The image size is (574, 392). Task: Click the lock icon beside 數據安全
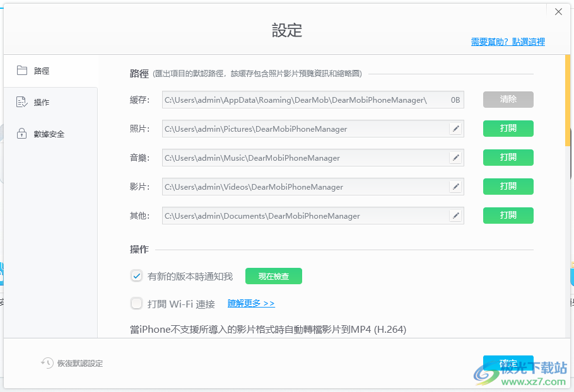pos(21,134)
